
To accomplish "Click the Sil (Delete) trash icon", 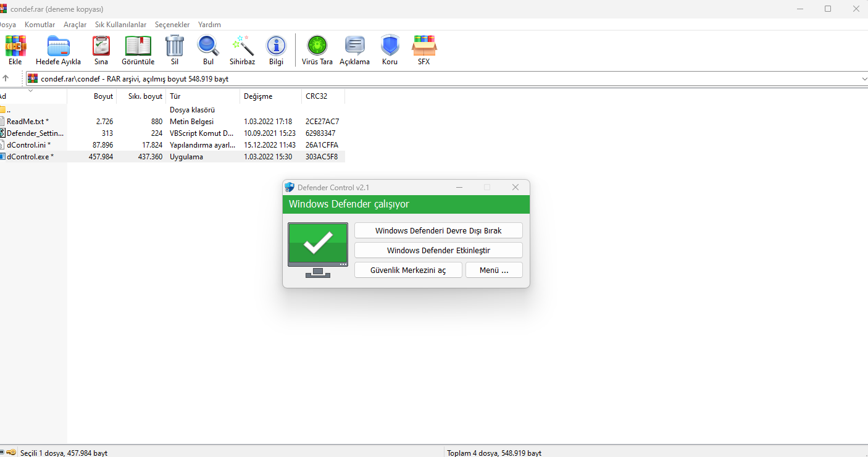I will (175, 46).
